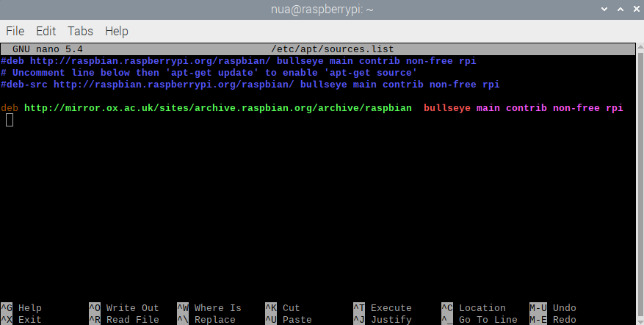The width and height of the screenshot is (644, 325).
Task: Click the commented deb-src line
Action: 250,85
